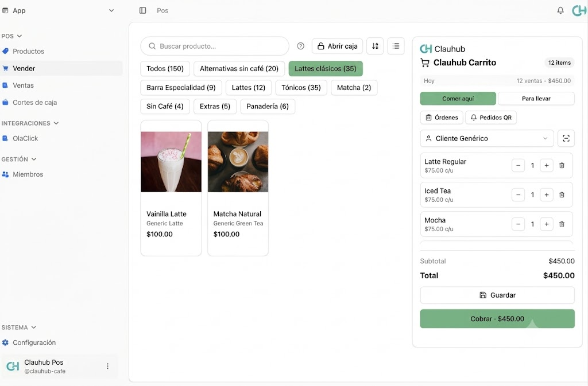Click the Abrir caja button
The width and height of the screenshot is (588, 386).
337,46
